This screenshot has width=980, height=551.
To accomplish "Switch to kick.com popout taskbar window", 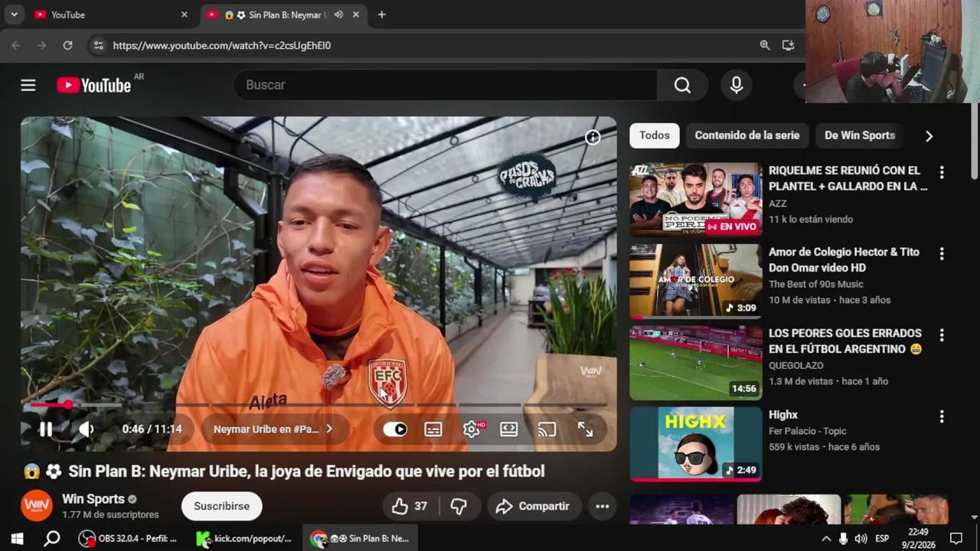I will (x=244, y=539).
